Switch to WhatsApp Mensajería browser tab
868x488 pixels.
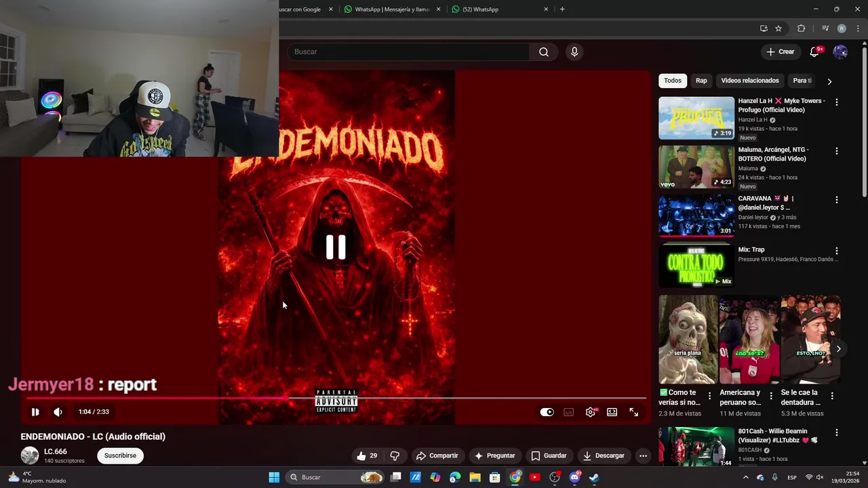coord(391,9)
